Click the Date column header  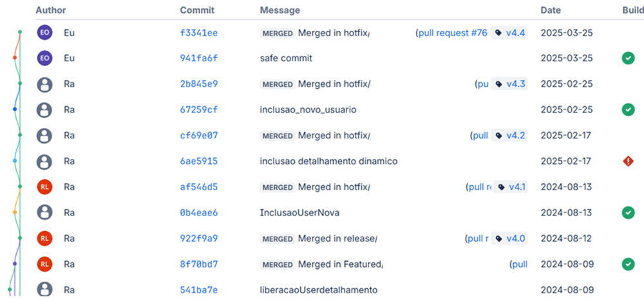pyautogui.click(x=551, y=10)
